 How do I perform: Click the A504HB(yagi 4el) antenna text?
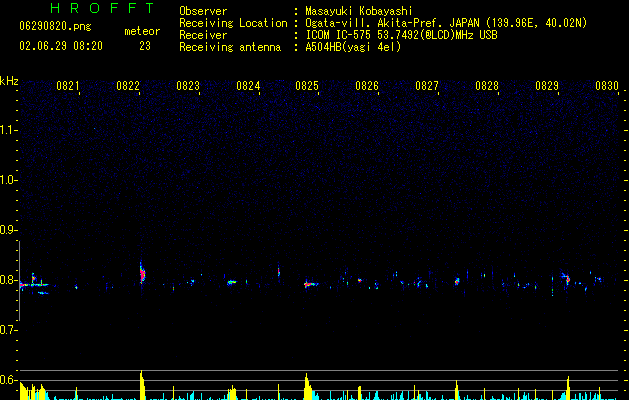pyautogui.click(x=353, y=47)
